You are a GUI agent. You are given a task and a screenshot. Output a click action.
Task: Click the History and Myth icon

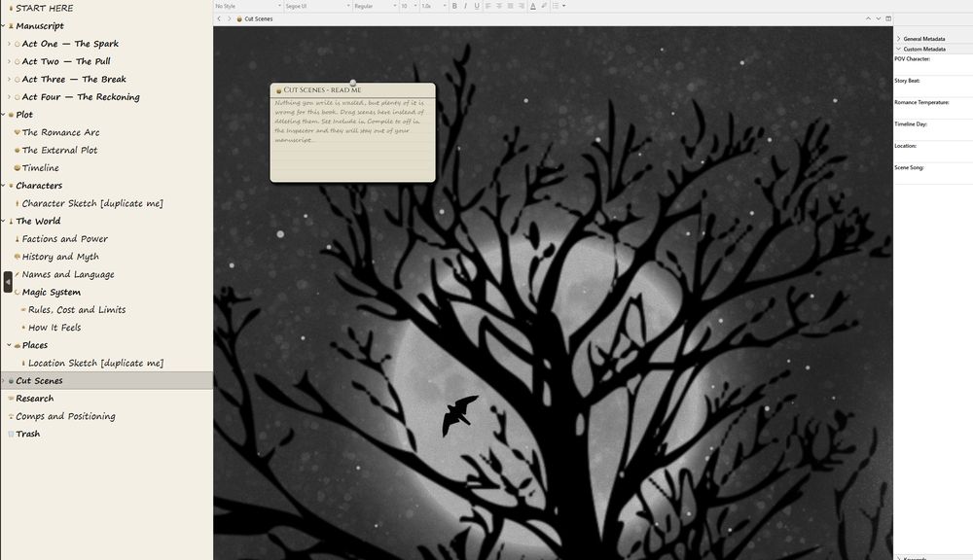point(18,256)
